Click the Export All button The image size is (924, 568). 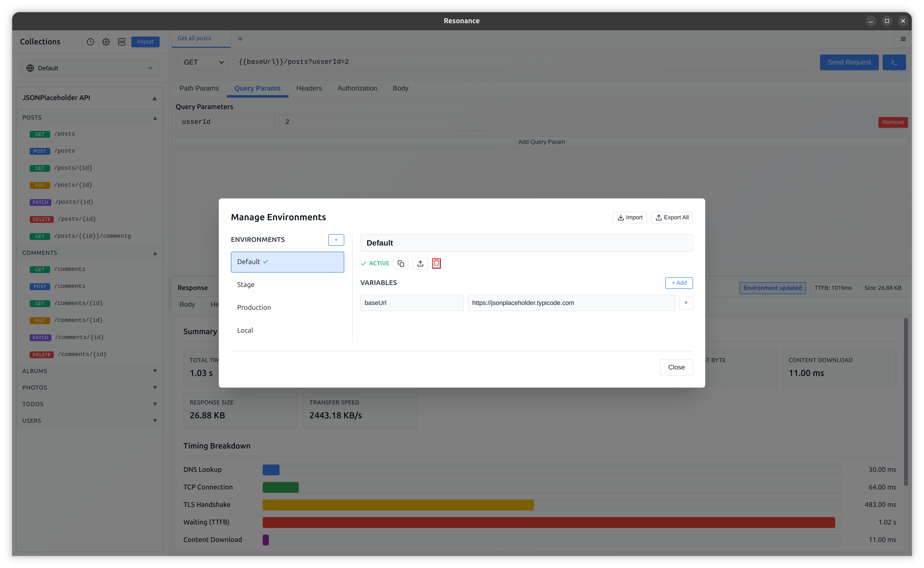click(672, 218)
